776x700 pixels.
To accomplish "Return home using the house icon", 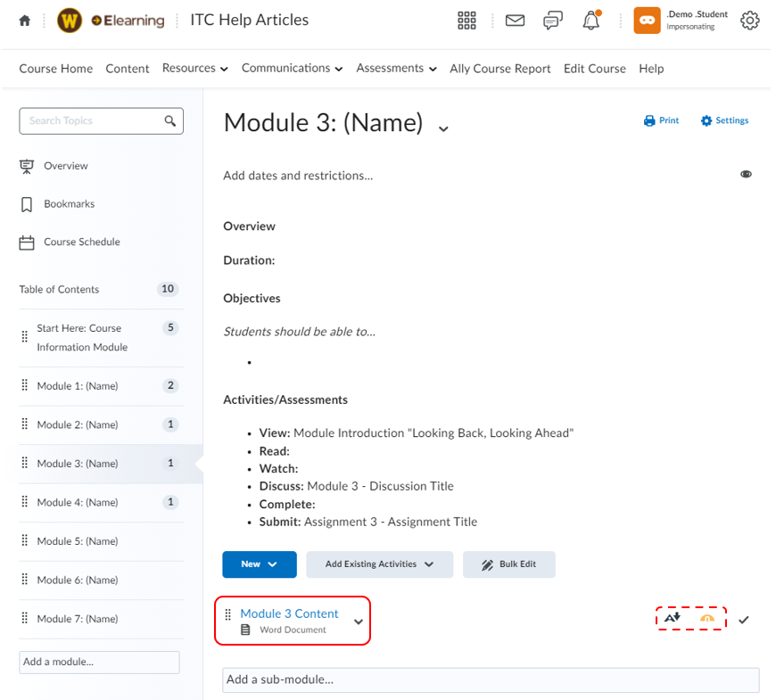I will coord(24,19).
